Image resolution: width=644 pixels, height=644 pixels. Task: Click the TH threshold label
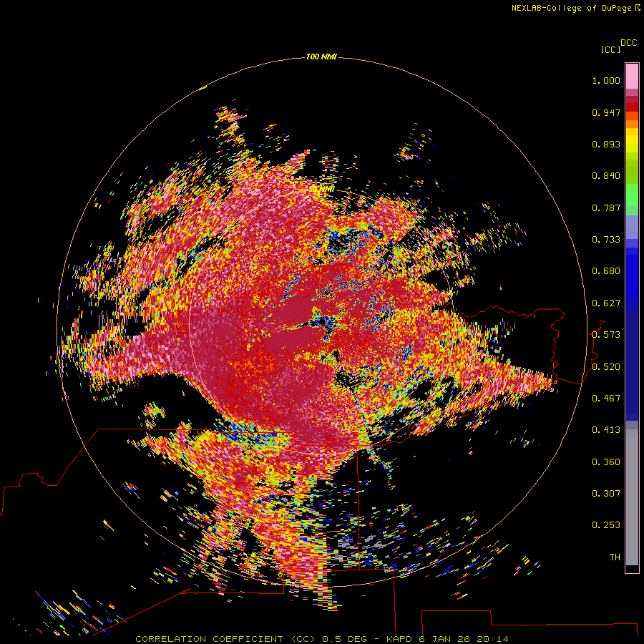pyautogui.click(x=615, y=557)
